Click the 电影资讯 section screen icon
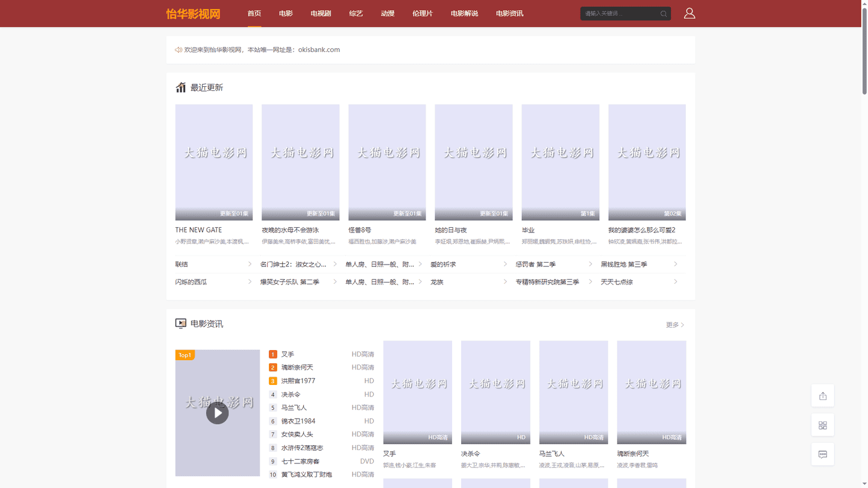The height and width of the screenshot is (488, 868). coord(181,324)
